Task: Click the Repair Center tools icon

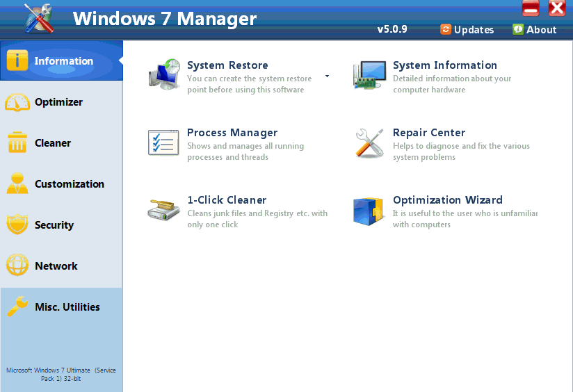Action: click(x=369, y=142)
